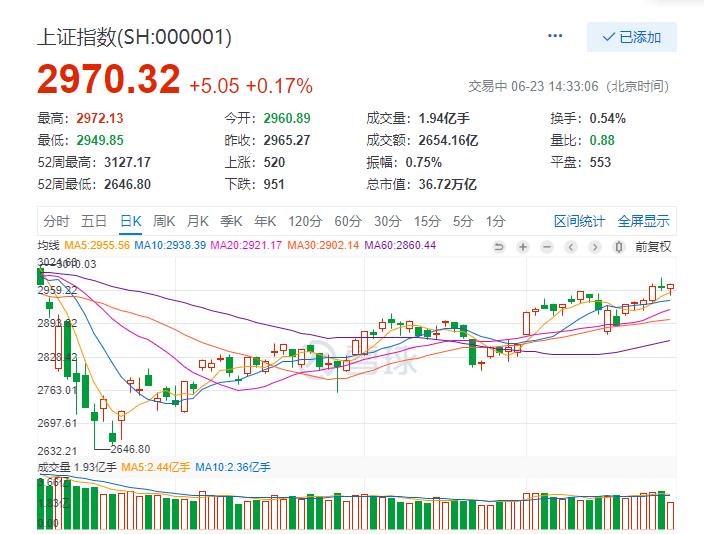
Task: Click the 量比 value 0.88
Action: click(x=602, y=140)
